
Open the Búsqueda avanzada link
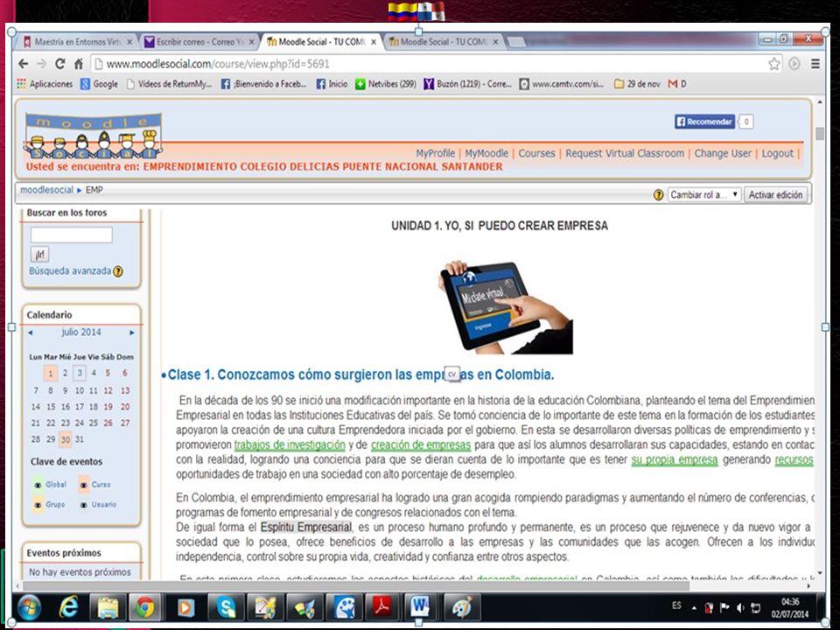coord(70,270)
